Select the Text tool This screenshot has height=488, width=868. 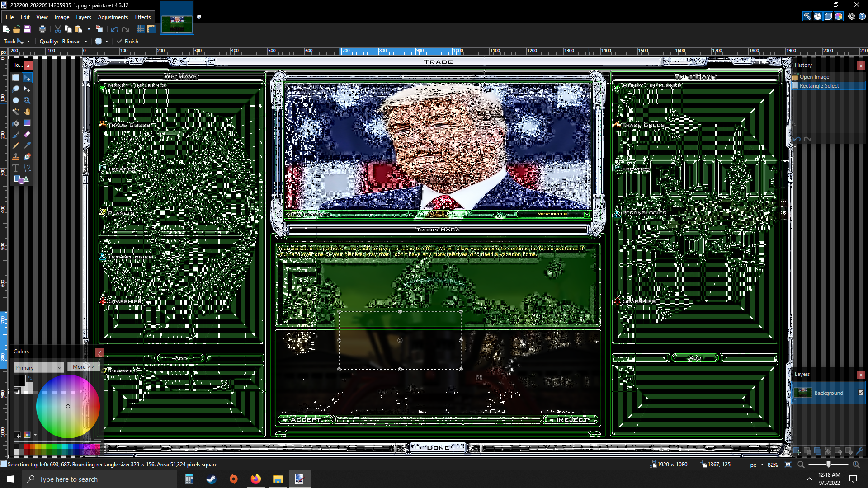tap(16, 168)
